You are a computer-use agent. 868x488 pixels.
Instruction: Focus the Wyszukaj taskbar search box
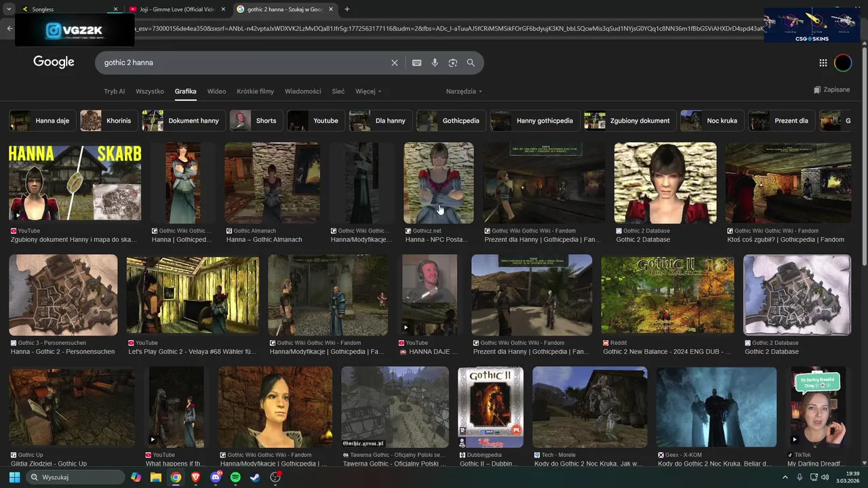point(74,477)
